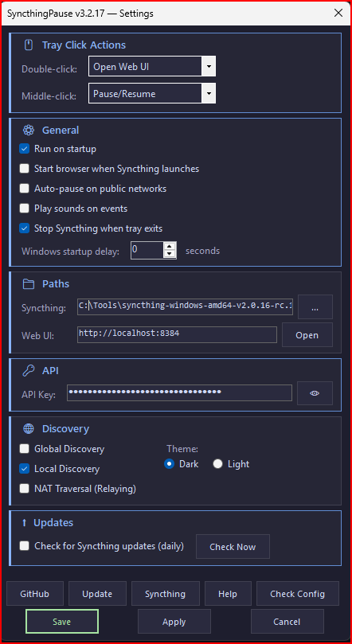Viewport: 352px width, 644px height.
Task: Click the Windows startup delay value field
Action: point(147,251)
